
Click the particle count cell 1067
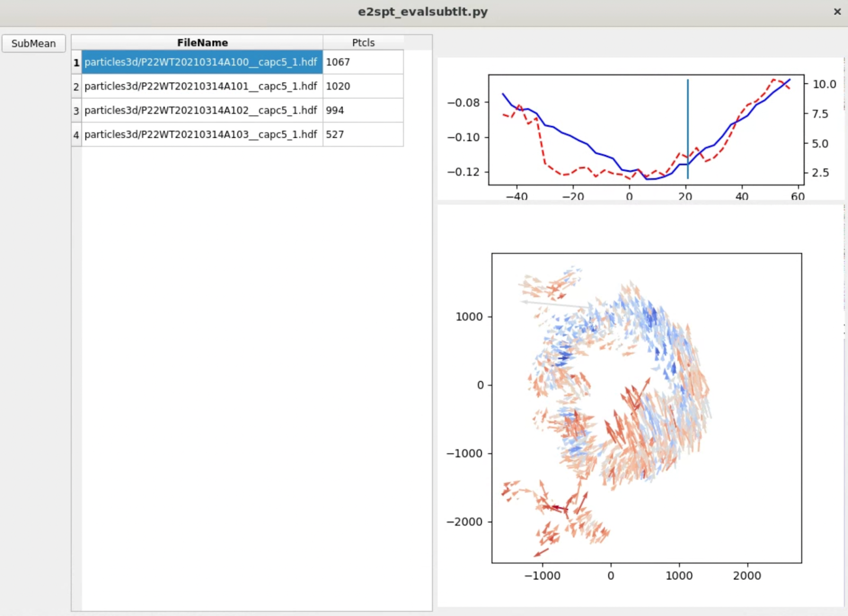(x=363, y=62)
